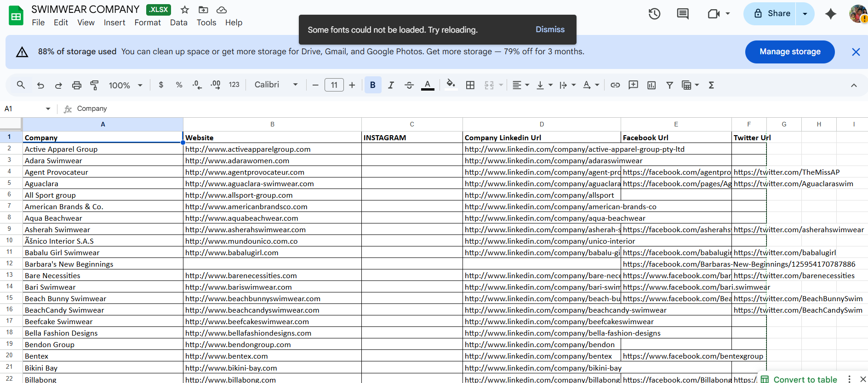
Task: Insert a chart
Action: 651,85
